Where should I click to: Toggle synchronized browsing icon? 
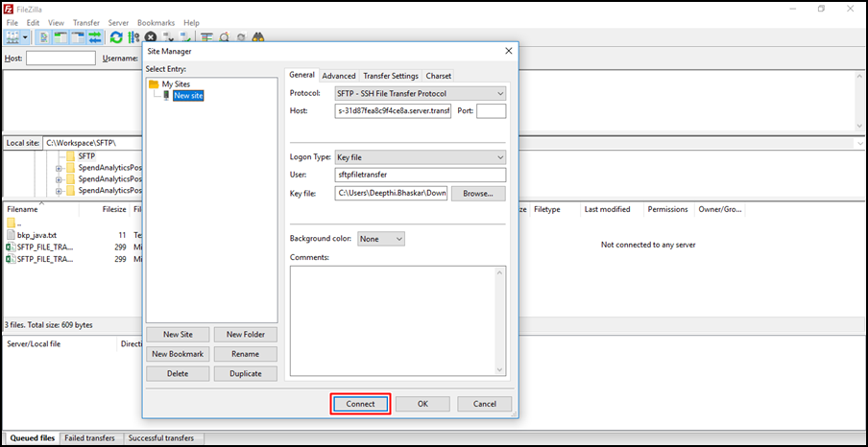pos(241,37)
